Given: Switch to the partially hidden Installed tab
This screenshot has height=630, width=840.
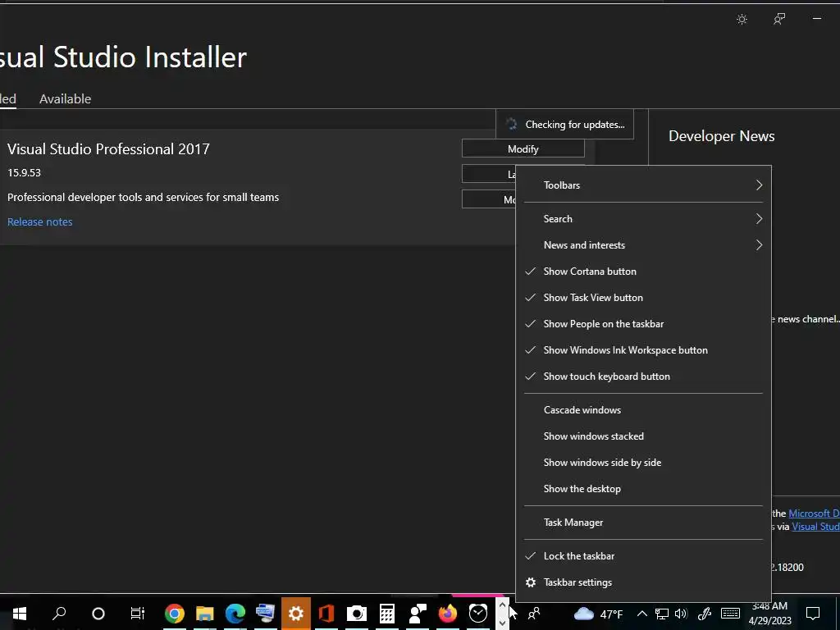Looking at the screenshot, I should pyautogui.click(x=8, y=98).
